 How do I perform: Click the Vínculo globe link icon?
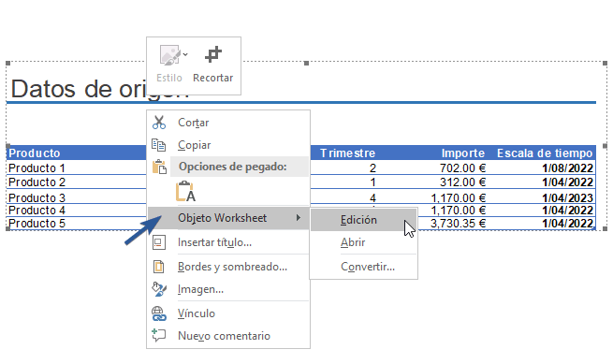(x=159, y=313)
